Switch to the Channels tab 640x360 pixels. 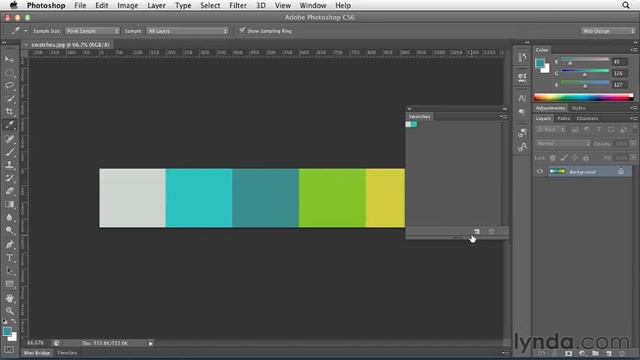587,118
